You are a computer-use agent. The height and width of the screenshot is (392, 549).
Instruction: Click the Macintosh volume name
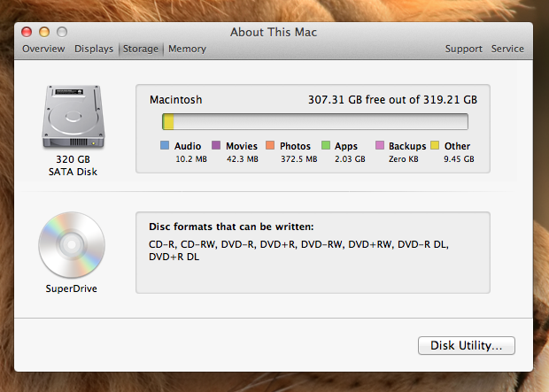pos(175,100)
